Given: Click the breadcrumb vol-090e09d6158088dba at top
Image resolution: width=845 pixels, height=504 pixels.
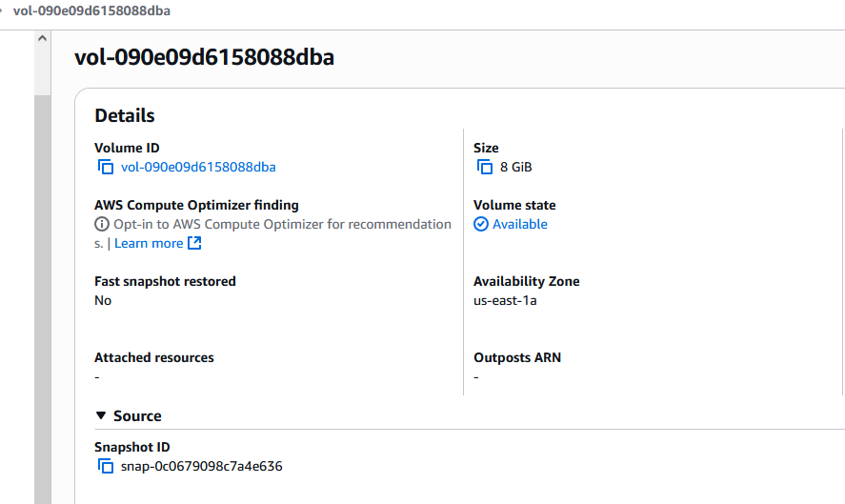Looking at the screenshot, I should [x=91, y=10].
